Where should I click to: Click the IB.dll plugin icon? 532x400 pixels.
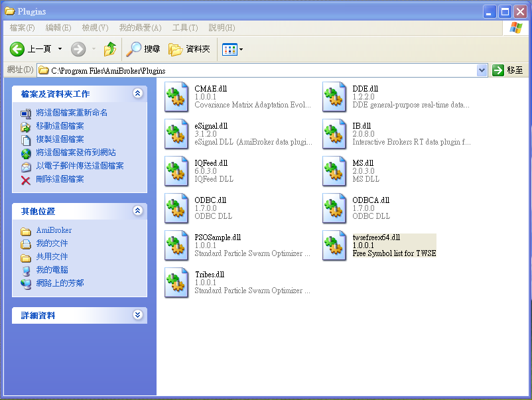(334, 134)
